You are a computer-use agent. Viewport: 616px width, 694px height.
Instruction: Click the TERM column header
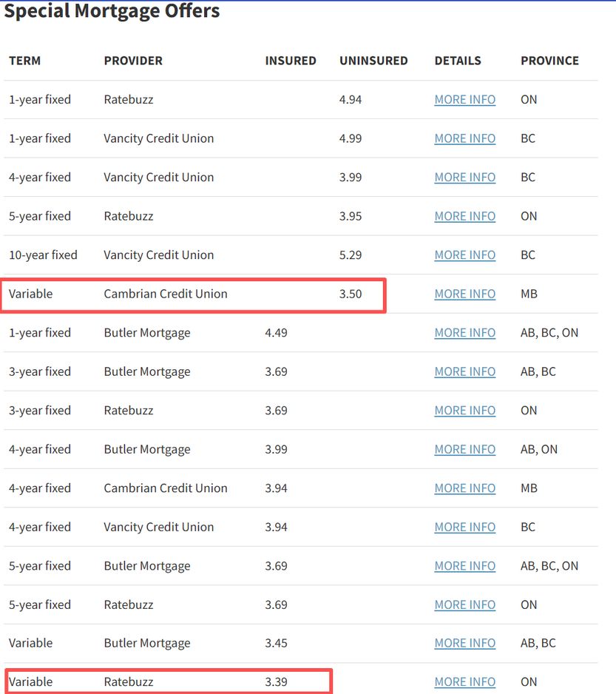click(25, 61)
